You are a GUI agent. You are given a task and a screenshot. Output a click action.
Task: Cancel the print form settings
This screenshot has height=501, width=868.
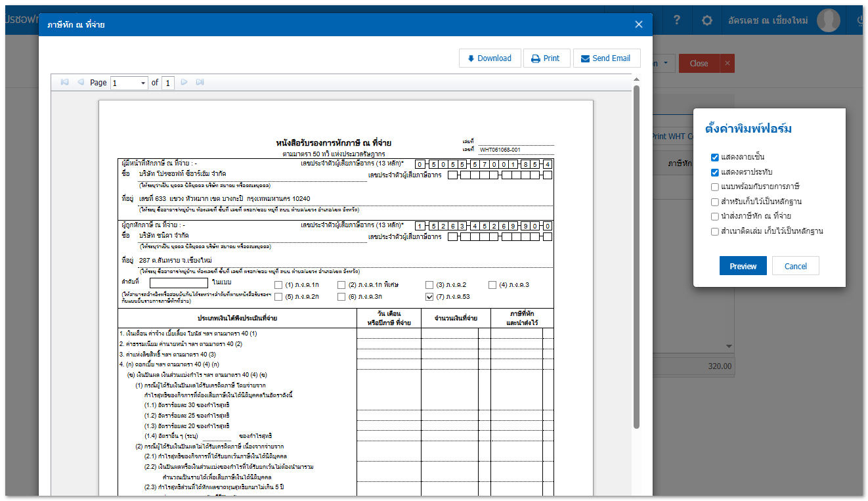point(795,266)
